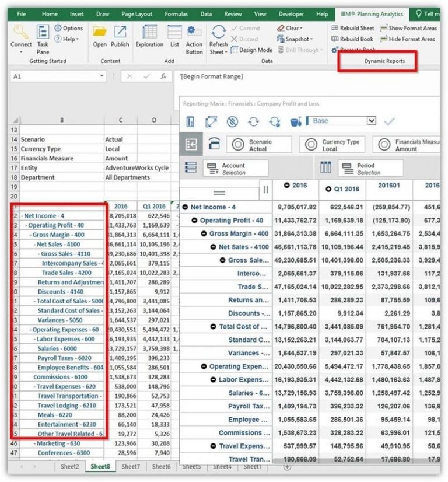This screenshot has width=448, height=482.
Task: Click the Publish icon in ribbon
Action: point(120,33)
